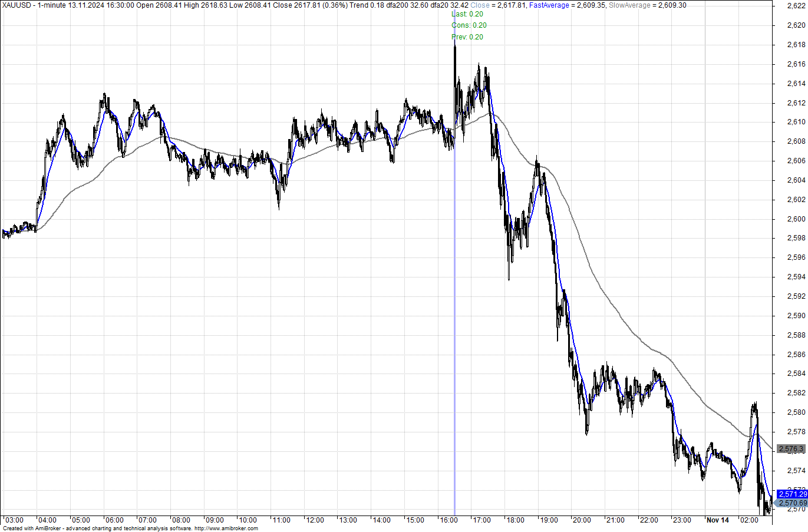The width and height of the screenshot is (808, 532).
Task: Click the 18:00 time axis label
Action: click(x=515, y=520)
